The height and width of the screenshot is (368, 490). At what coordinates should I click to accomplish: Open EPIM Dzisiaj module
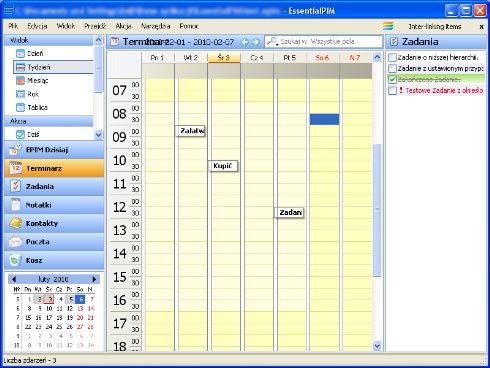(x=54, y=150)
